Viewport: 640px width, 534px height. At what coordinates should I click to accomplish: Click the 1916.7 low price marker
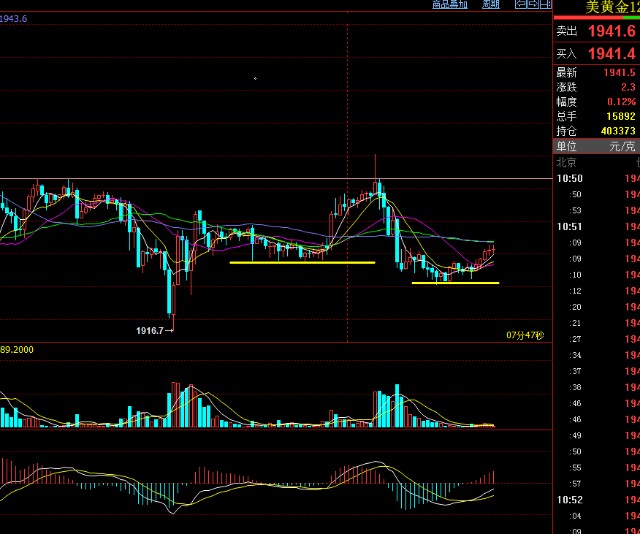click(154, 330)
